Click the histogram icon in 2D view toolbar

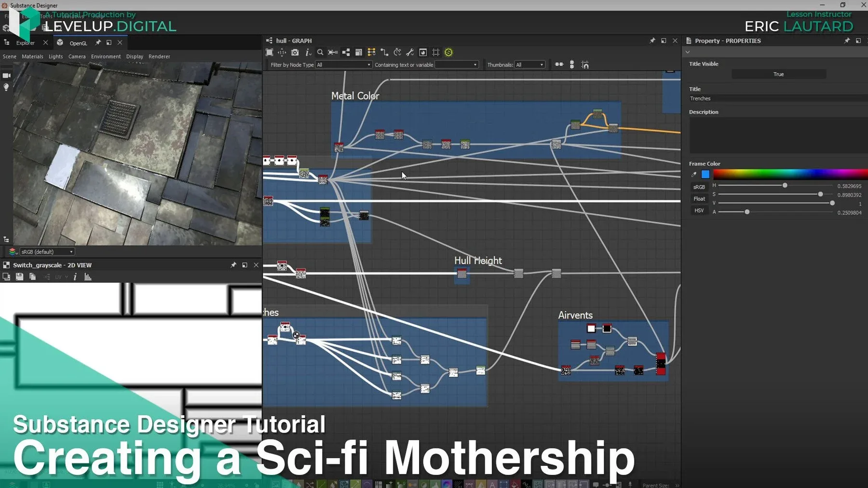pos(88,277)
